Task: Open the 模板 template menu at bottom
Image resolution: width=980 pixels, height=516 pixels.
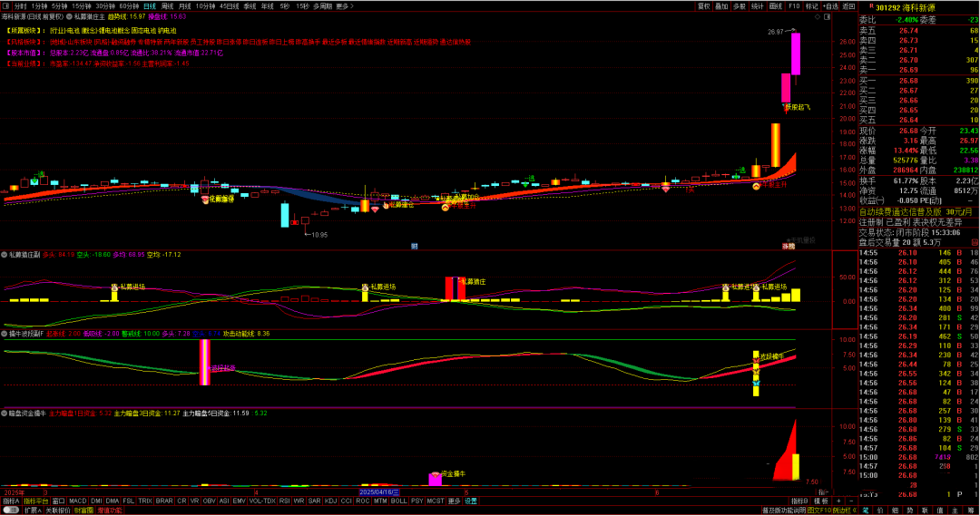Action: (824, 501)
